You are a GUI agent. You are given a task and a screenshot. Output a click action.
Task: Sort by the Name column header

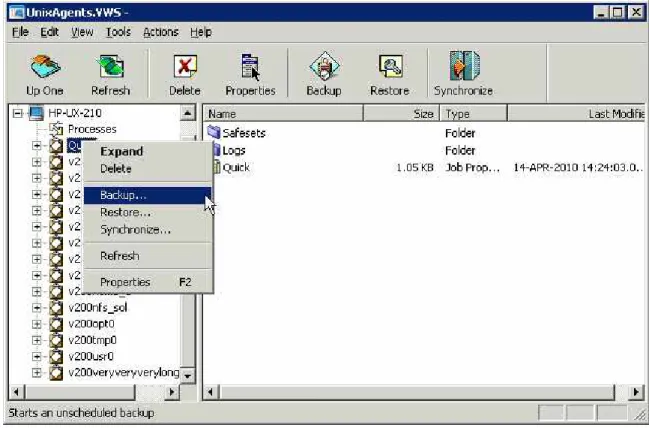click(x=284, y=113)
